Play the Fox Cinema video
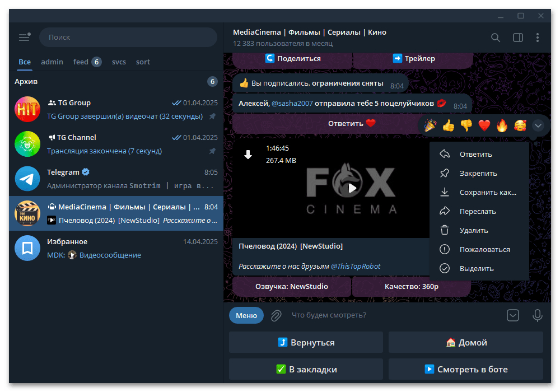Screen dimensions: 560x392 (x=352, y=188)
